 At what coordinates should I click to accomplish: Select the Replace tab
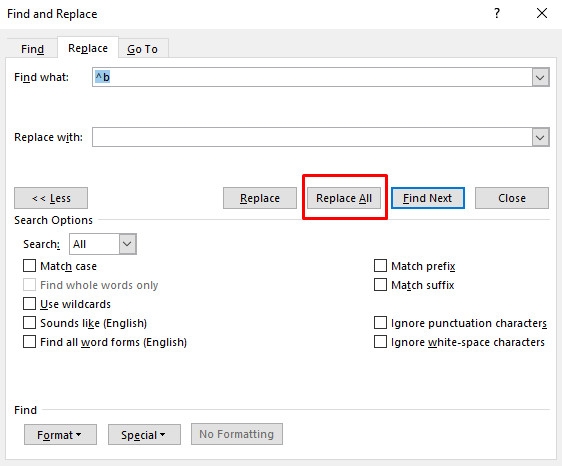88,48
